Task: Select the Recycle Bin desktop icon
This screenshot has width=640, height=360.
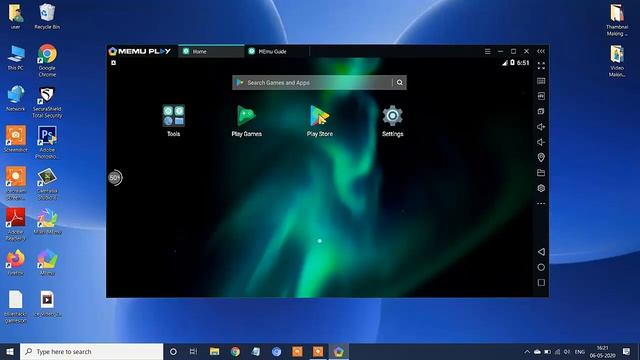Action: [47, 16]
